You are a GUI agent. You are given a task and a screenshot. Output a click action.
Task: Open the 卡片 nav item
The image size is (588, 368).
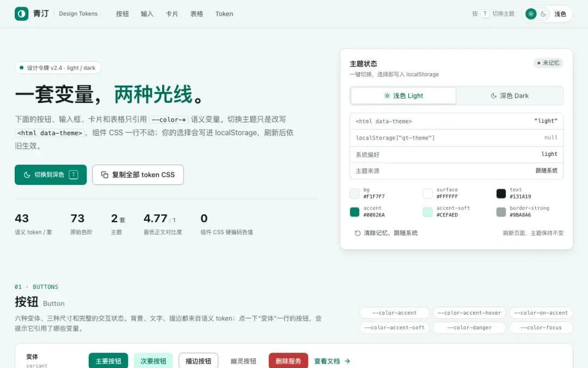point(171,14)
